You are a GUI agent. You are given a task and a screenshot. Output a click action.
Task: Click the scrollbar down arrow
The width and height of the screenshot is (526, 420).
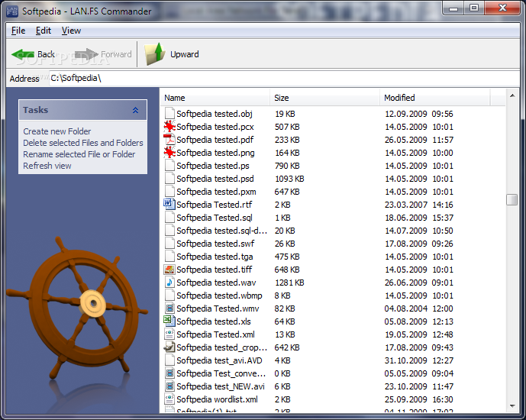coord(512,406)
